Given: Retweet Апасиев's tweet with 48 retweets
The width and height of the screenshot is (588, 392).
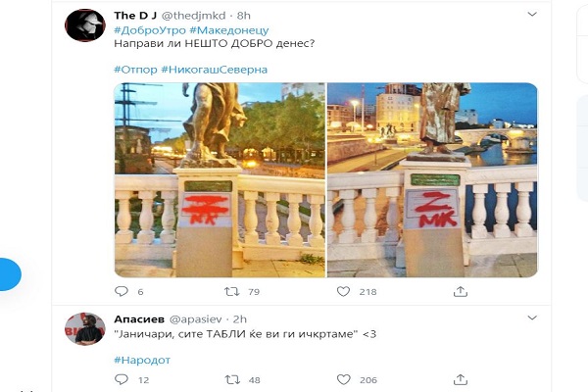Looking at the screenshot, I should pyautogui.click(x=232, y=379).
